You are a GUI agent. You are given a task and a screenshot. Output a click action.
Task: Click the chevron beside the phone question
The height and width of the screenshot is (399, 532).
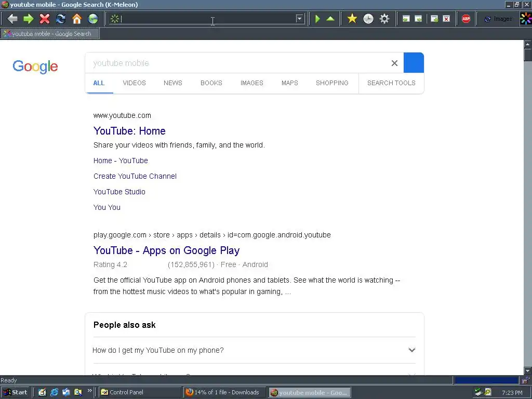pos(411,350)
